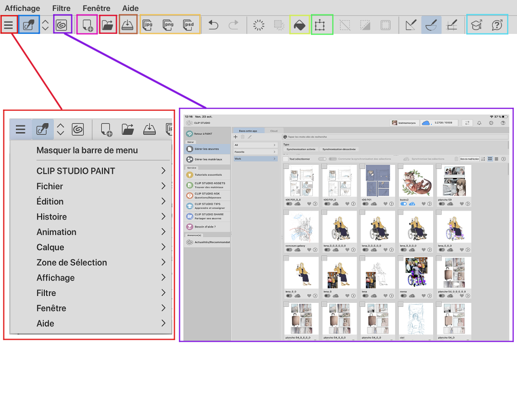Toggle sync switch for t06 P01_0
The width and height of the screenshot is (517, 420).
click(328, 204)
